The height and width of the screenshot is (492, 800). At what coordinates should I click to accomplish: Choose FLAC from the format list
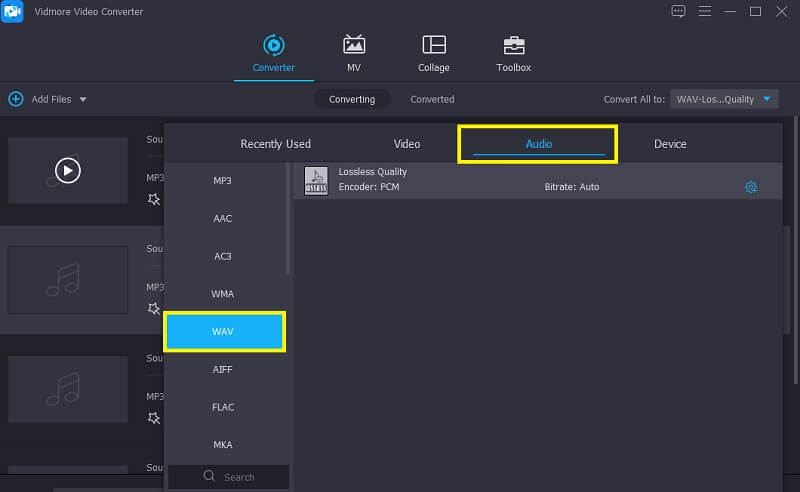click(223, 407)
